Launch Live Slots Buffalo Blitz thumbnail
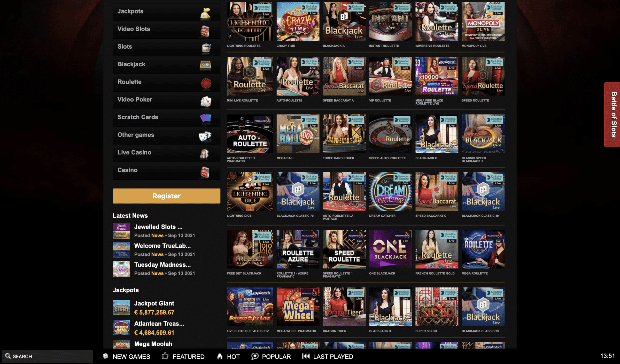 pos(250,307)
